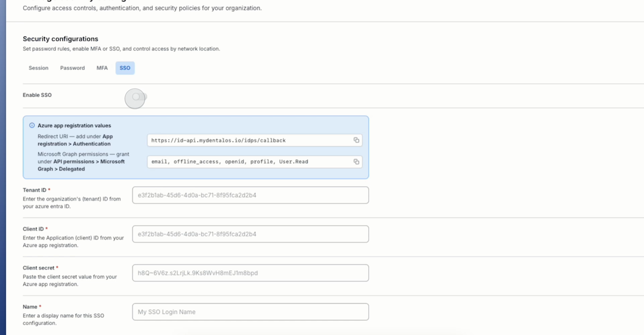This screenshot has width=644, height=335.
Task: Focus the Client ID text box
Action: [x=250, y=234]
